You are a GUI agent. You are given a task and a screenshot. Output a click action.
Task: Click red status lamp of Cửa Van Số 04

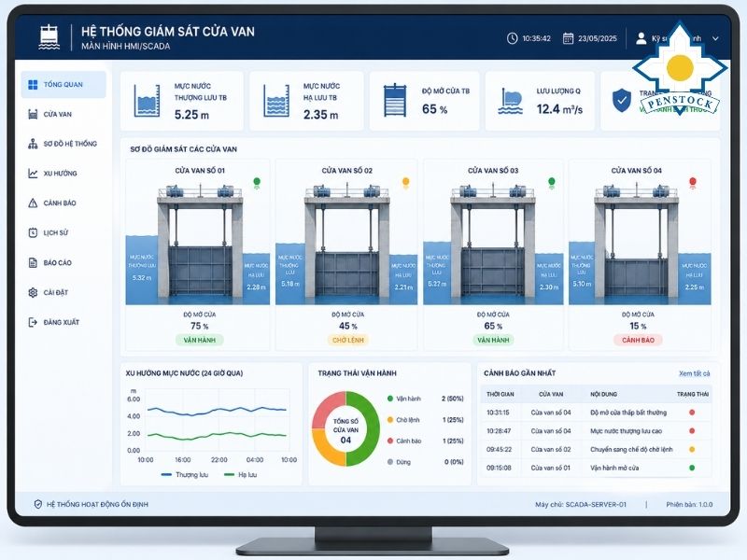[x=693, y=182]
